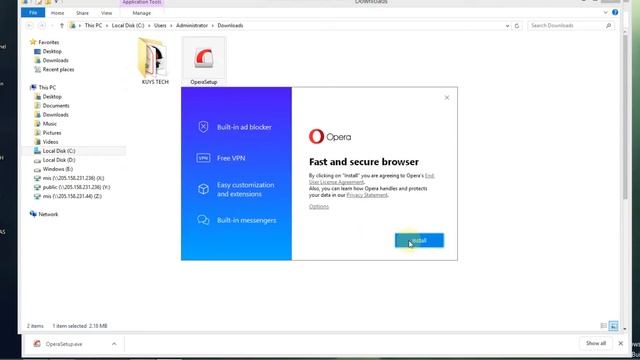Open the Share ribbon tab
The image size is (640, 360).
[82, 13]
